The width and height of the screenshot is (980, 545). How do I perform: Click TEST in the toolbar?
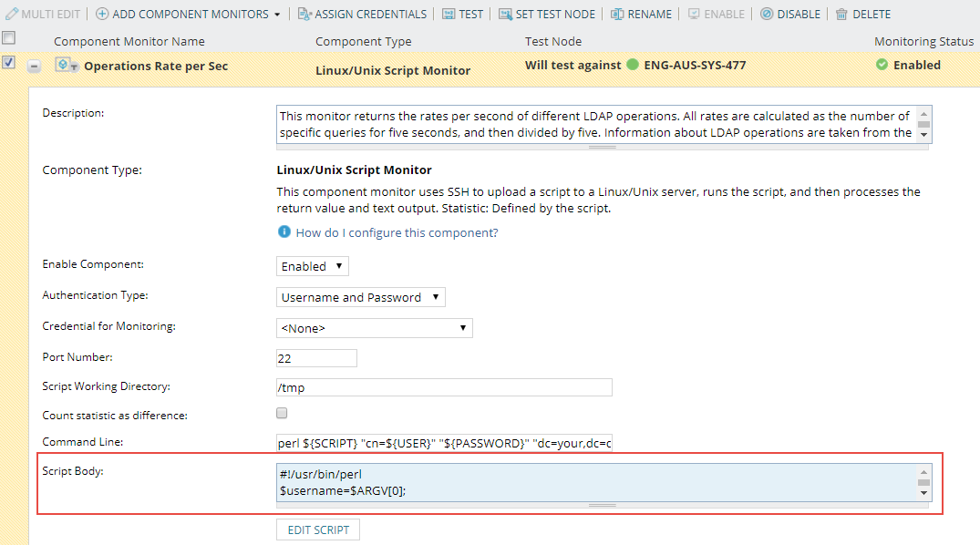[463, 15]
